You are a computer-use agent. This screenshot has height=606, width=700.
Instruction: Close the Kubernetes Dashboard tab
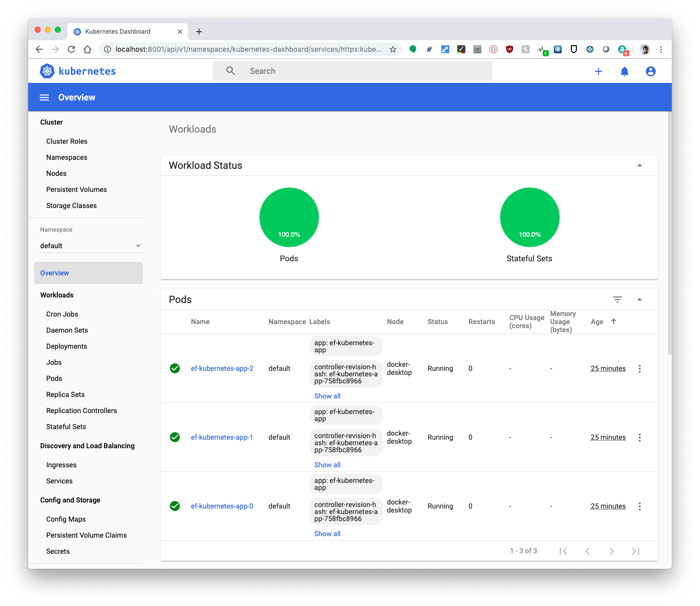(x=180, y=32)
